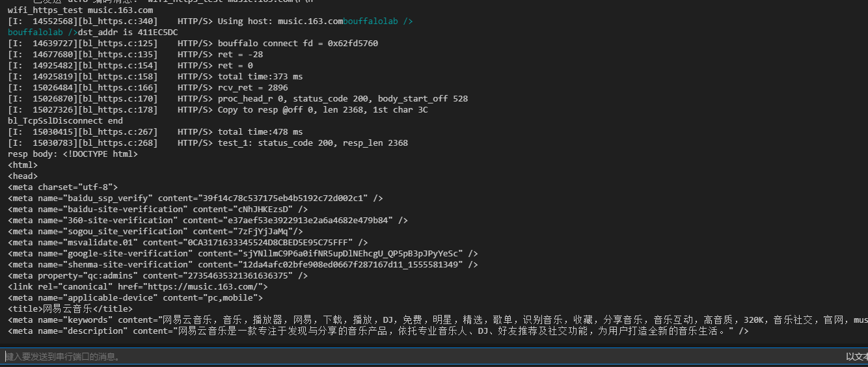Click the 'ret = -28' log line
This screenshot has height=367, width=868.
pos(135,55)
